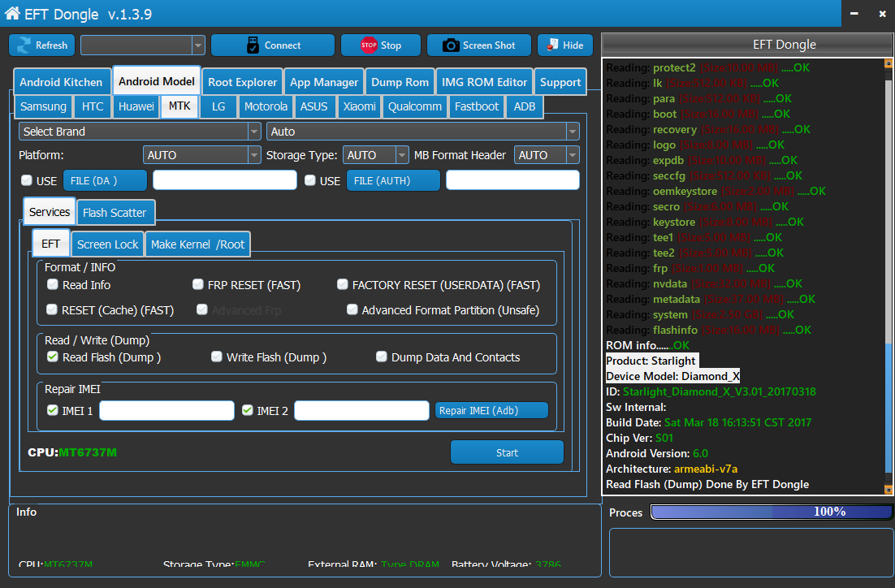The image size is (895, 588).
Task: Toggle USE checkbox for FILE (DA)
Action: click(x=26, y=180)
